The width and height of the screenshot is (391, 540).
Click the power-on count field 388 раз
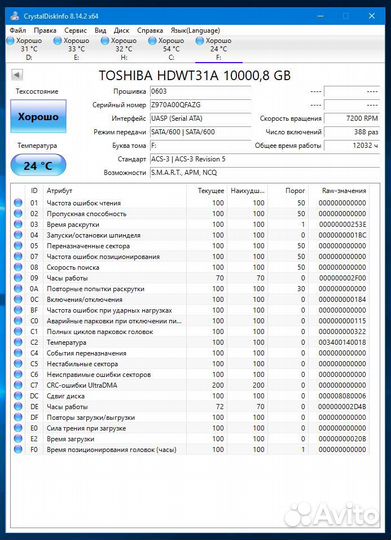click(352, 132)
